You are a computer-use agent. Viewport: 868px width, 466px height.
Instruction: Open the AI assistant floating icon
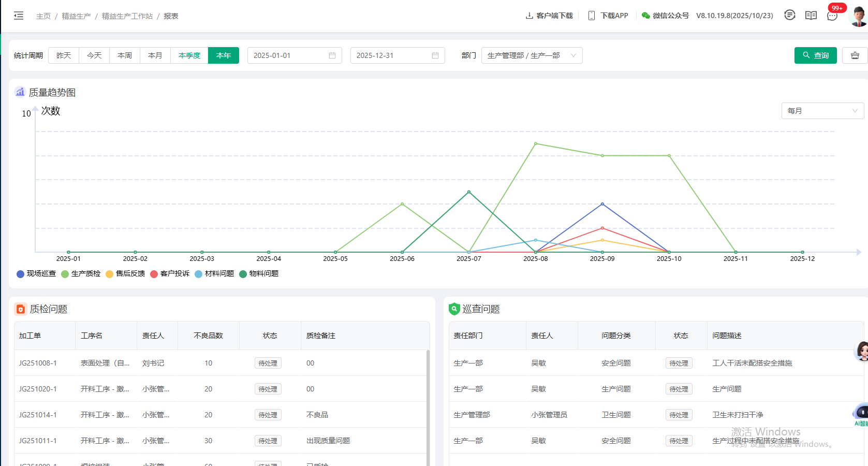coord(861,413)
